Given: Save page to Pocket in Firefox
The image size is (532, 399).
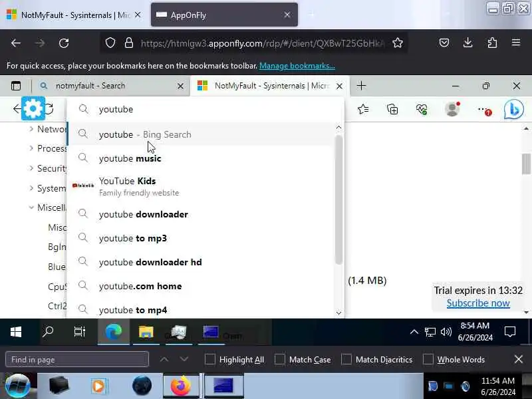Looking at the screenshot, I should (444, 43).
